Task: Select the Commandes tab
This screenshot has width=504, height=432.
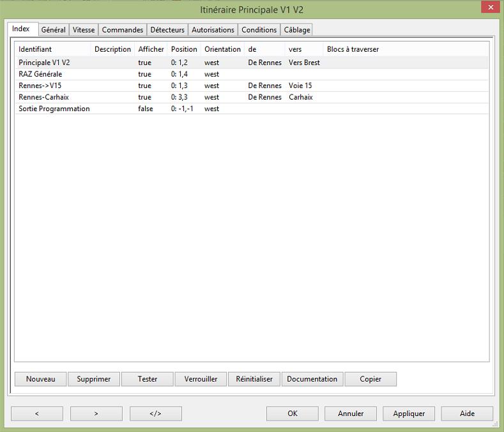Action: coord(122,30)
